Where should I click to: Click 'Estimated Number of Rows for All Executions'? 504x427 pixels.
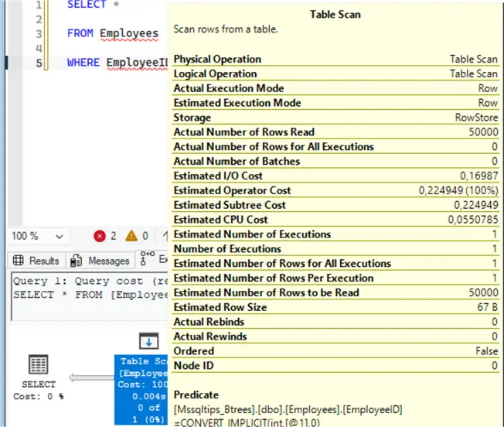(x=283, y=263)
